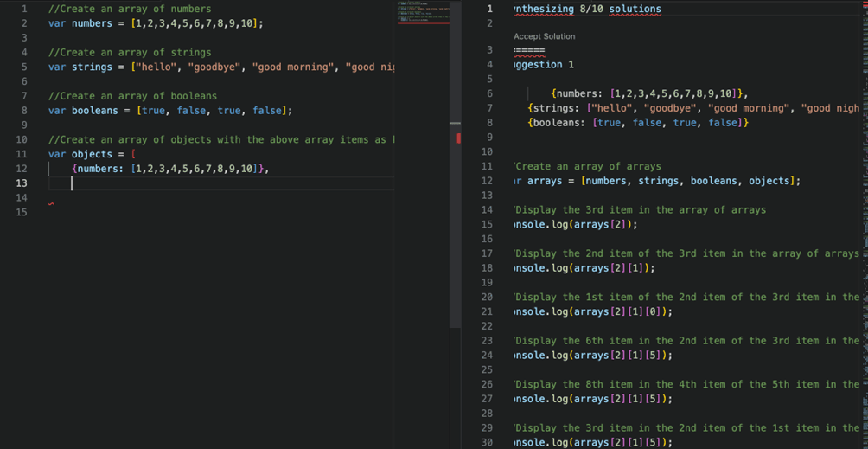868x449 pixels.
Task: Click line number 30 in right editor gutter
Action: (x=487, y=442)
